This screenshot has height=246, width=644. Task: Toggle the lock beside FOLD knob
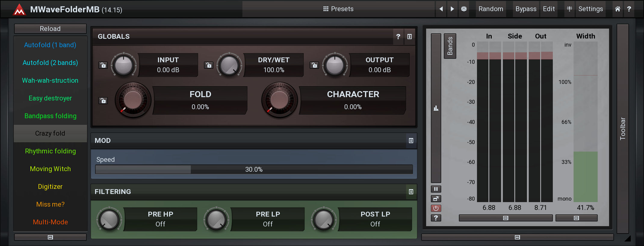103,101
